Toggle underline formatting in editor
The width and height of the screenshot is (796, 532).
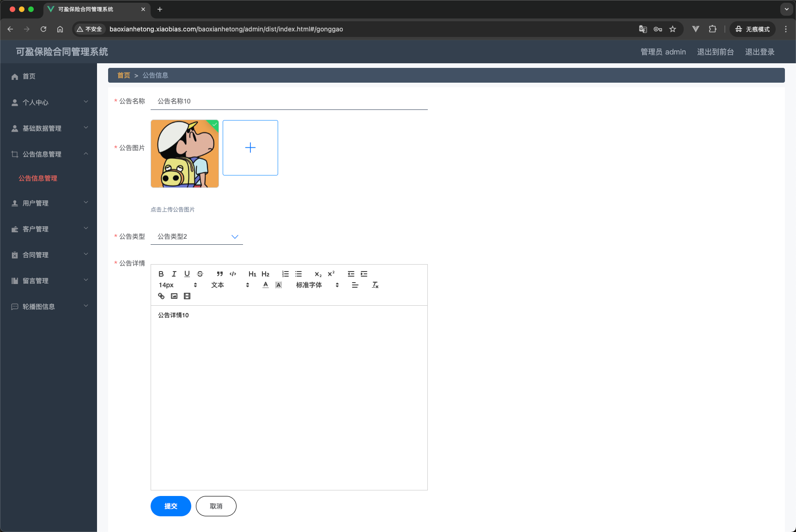187,274
